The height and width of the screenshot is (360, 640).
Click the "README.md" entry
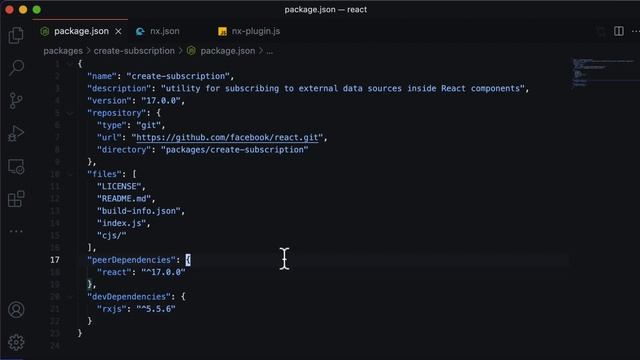124,199
